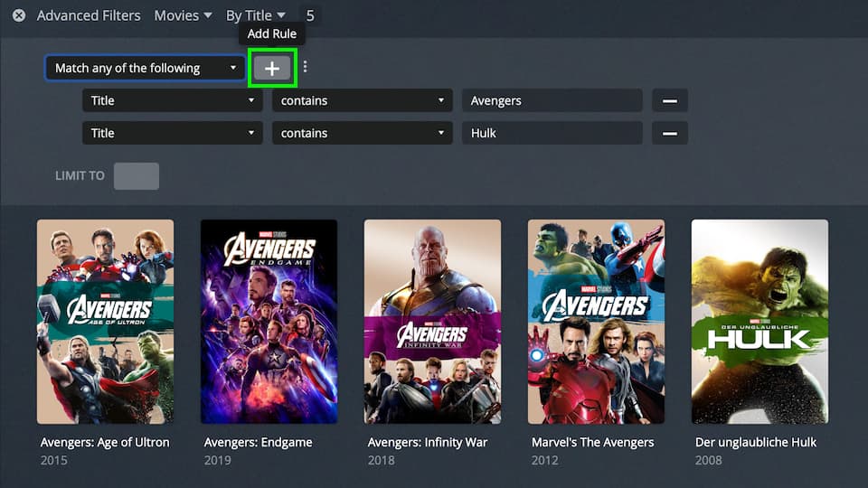This screenshot has height=488, width=868.
Task: Click the Avengers value input field
Action: (x=552, y=100)
